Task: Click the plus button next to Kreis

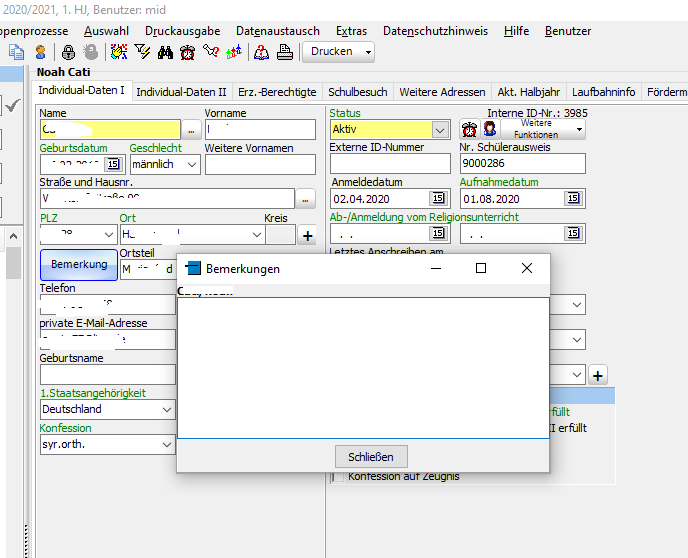Action: coord(308,236)
